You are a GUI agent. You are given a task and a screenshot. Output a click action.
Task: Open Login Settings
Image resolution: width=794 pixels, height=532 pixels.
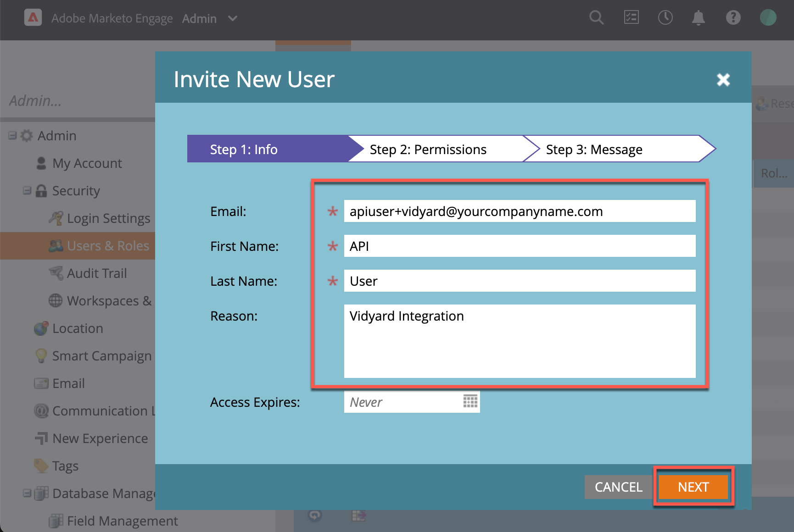point(109,218)
